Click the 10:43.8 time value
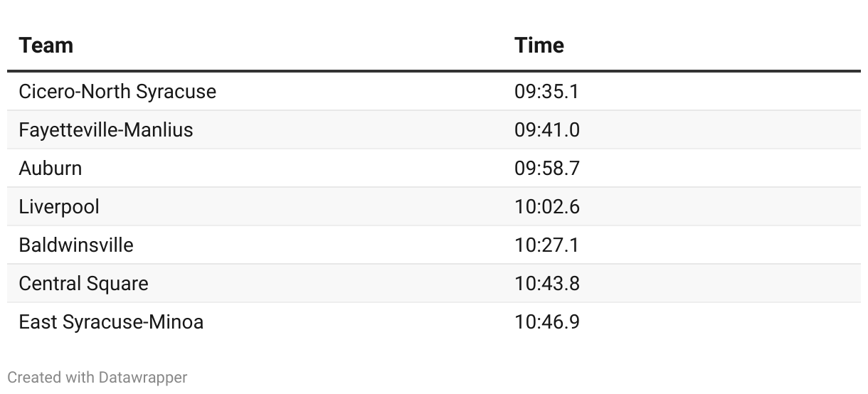The height and width of the screenshot is (394, 868). tap(546, 284)
